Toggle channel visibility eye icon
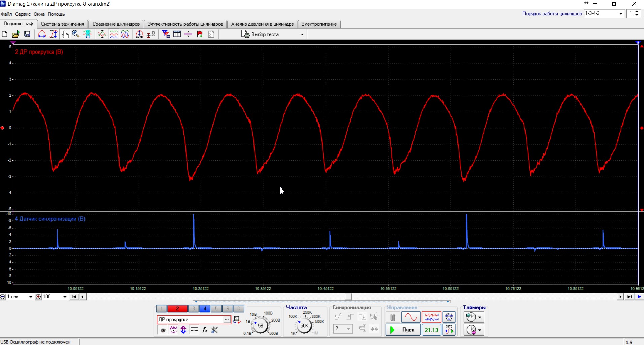Image resolution: width=644 pixels, height=345 pixels. [163, 330]
